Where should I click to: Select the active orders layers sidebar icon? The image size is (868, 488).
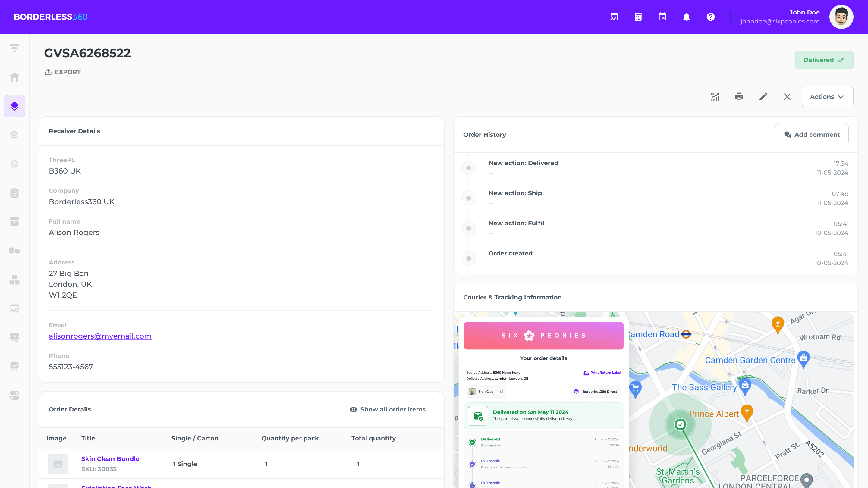[x=14, y=106]
